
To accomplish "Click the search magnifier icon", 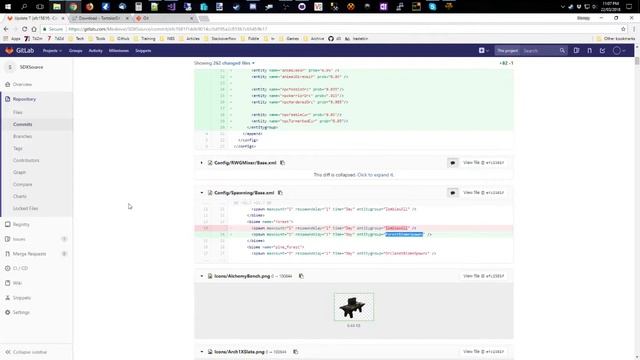I will coord(562,51).
